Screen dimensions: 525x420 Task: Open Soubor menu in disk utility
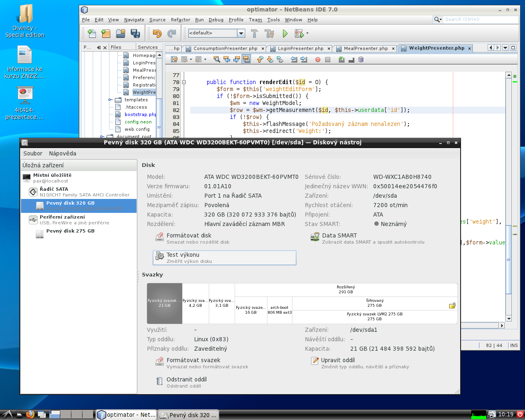pyautogui.click(x=33, y=153)
